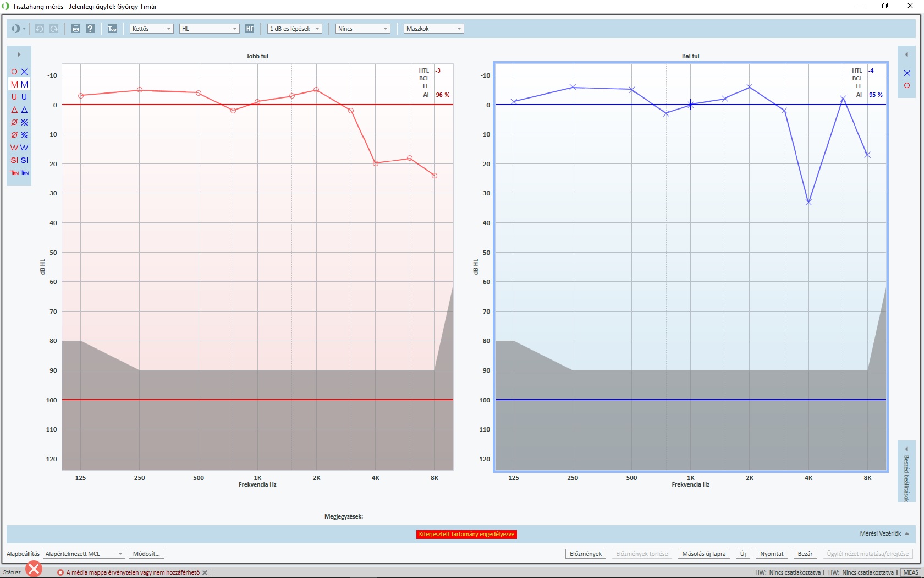Select the red O air conduction symbol in left palette

(x=14, y=72)
